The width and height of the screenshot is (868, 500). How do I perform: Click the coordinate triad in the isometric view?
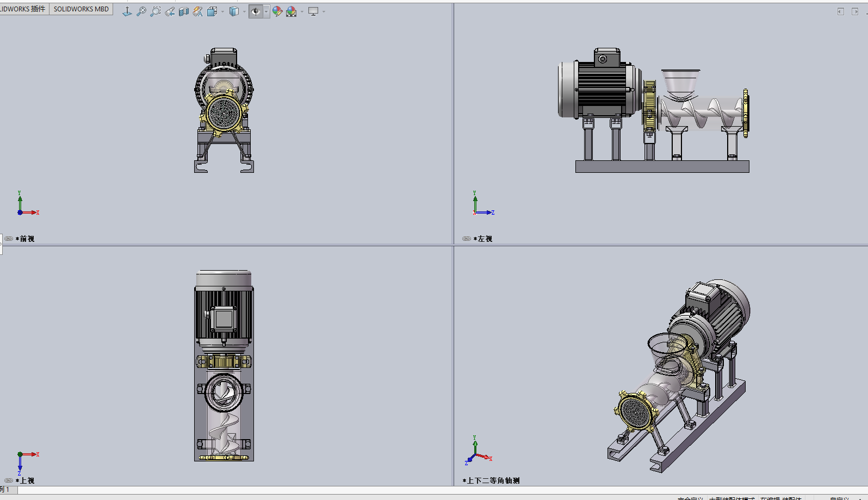tap(479, 451)
